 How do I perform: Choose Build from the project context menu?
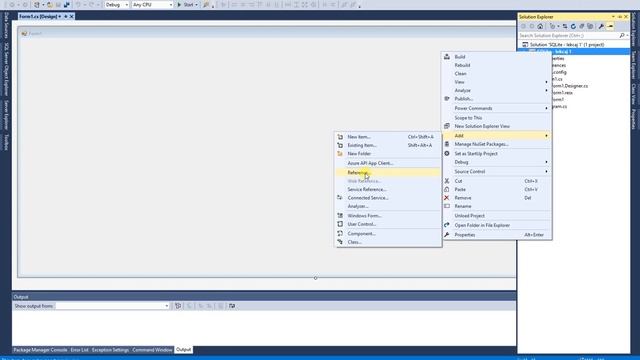pyautogui.click(x=497, y=57)
